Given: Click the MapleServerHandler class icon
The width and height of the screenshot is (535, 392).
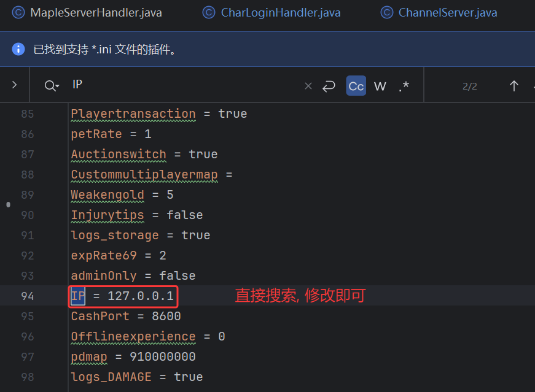Looking at the screenshot, I should [18, 13].
